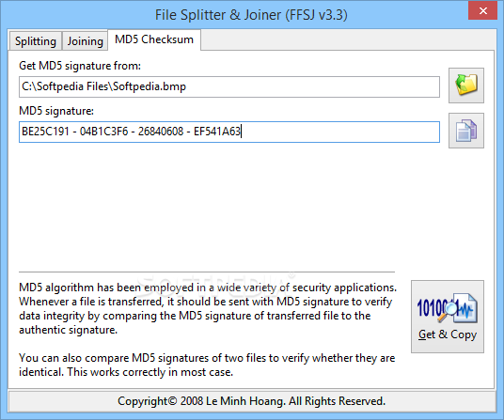Copy MD5 signature with the documents icon
This screenshot has height=420, width=504.
coord(466,131)
